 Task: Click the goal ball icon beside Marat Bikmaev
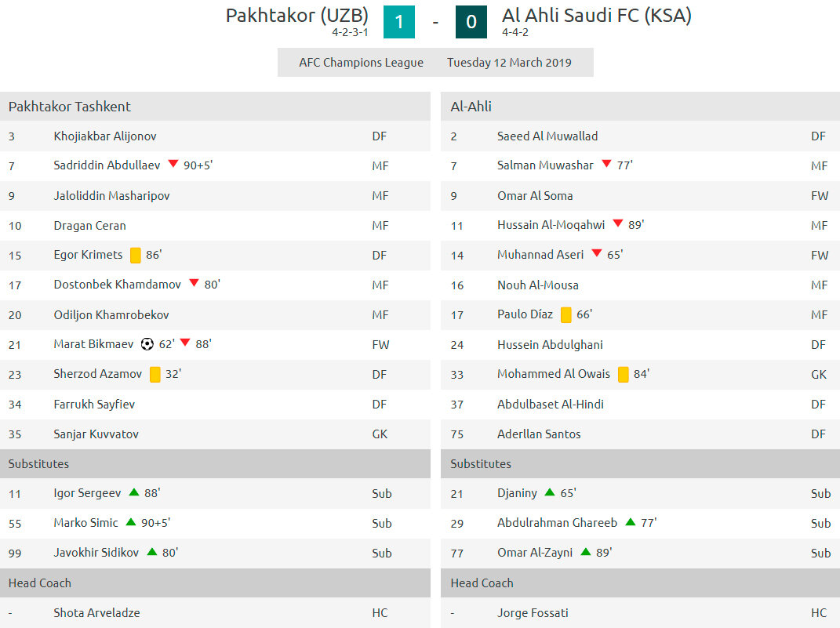(x=147, y=343)
